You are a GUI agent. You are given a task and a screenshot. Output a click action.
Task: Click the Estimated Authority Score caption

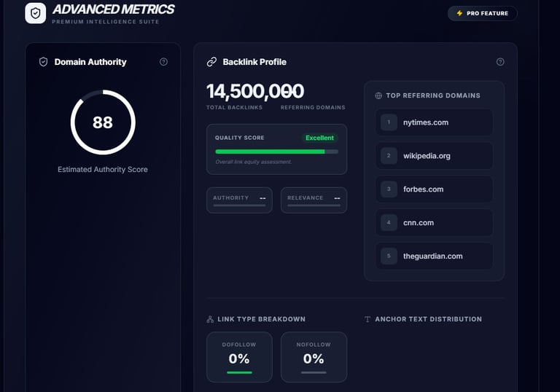[103, 170]
